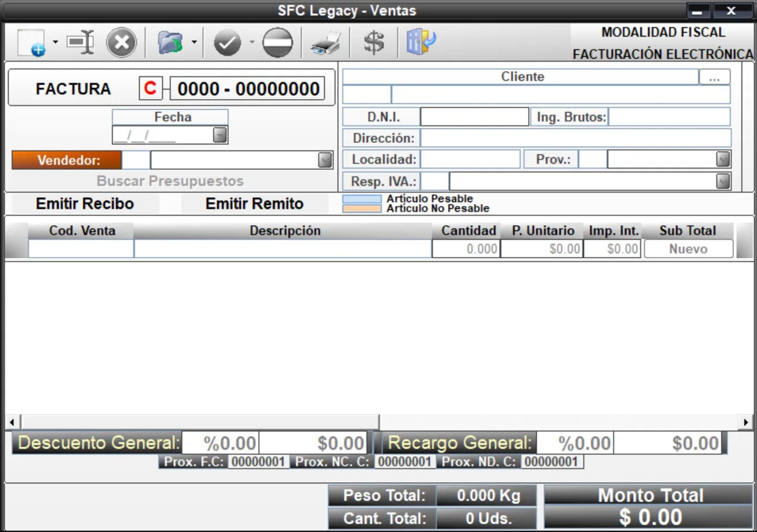Viewport: 757px width, 532px height.
Task: Click the Cod. Venta input field
Action: point(81,249)
